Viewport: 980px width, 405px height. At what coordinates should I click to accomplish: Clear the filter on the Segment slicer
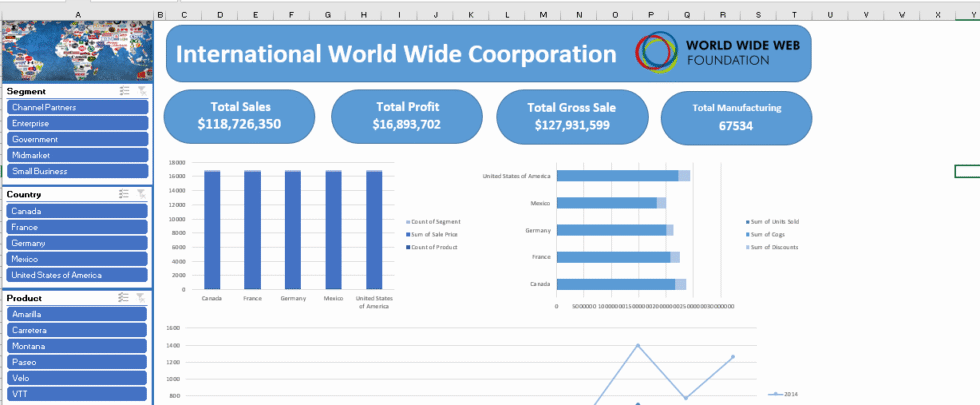pyautogui.click(x=141, y=91)
